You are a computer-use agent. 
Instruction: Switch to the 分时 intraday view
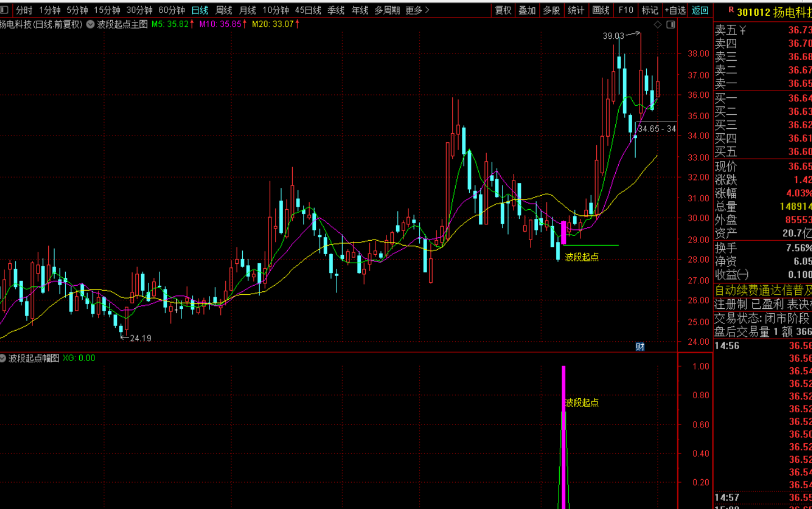(x=24, y=10)
